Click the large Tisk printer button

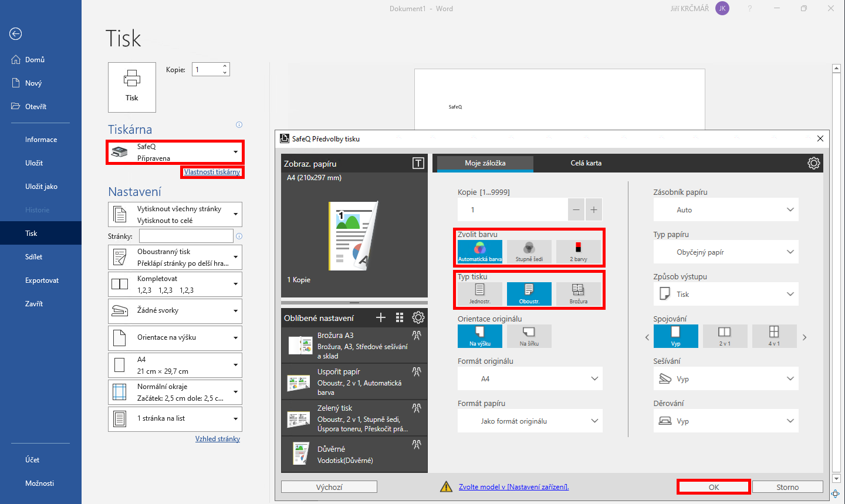[x=132, y=87]
